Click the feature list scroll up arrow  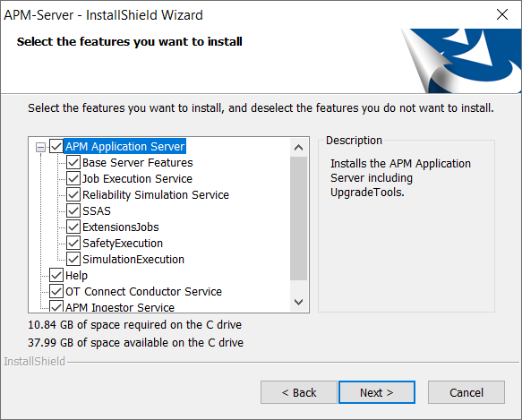[x=299, y=148]
